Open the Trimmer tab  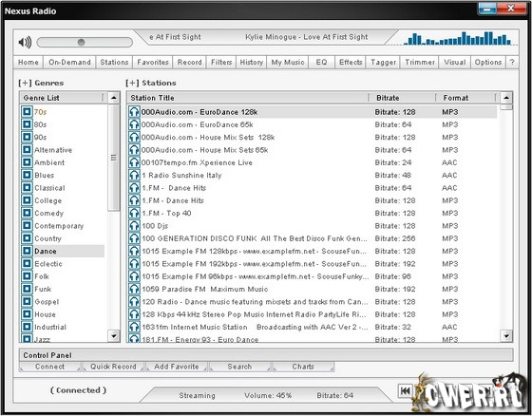click(x=419, y=62)
